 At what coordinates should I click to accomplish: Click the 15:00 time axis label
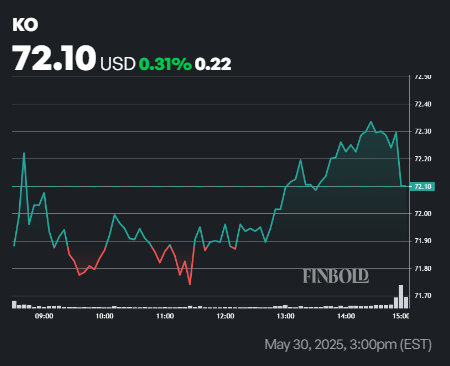[x=400, y=316]
